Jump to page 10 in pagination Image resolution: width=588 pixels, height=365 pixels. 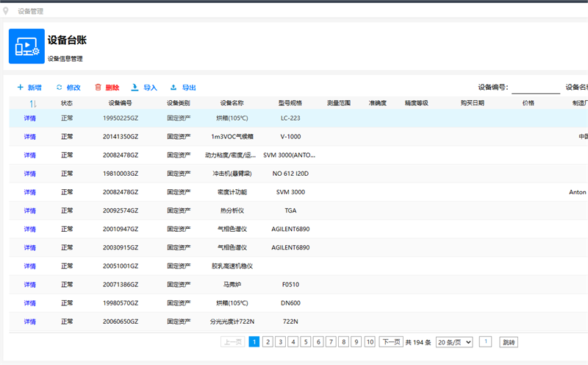pyautogui.click(x=369, y=342)
